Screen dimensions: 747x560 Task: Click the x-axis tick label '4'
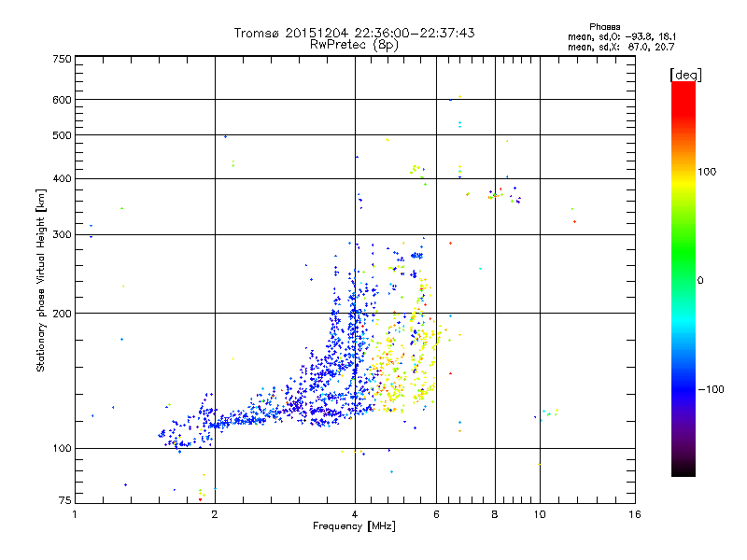tap(355, 514)
